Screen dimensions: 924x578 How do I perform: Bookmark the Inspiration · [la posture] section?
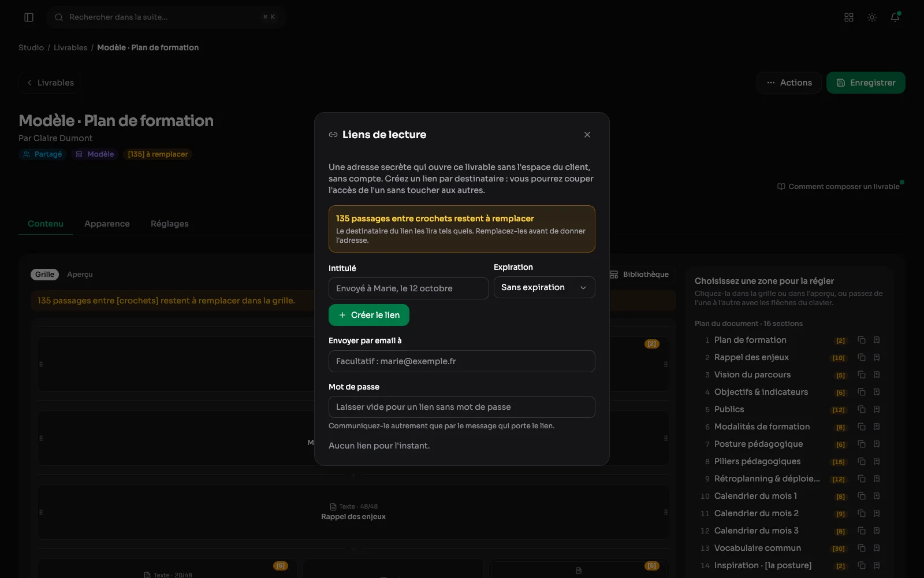tap(877, 565)
